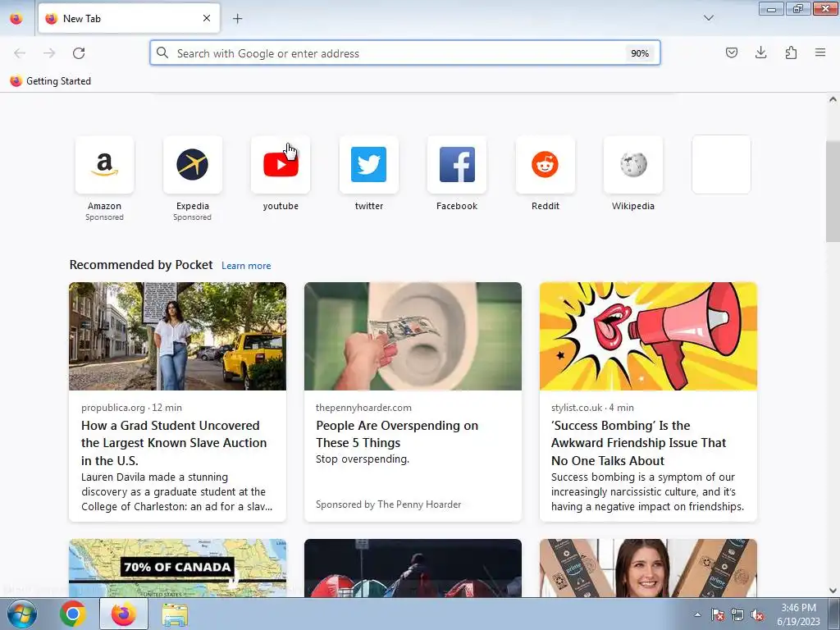Click the empty shortcut tile placeholder

pos(721,164)
